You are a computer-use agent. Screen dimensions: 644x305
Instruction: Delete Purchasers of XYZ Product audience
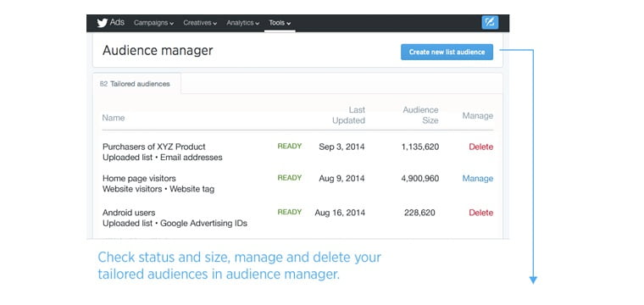pos(481,147)
